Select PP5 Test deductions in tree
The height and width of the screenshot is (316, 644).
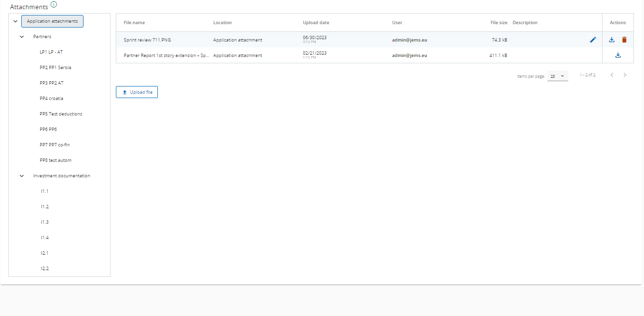click(61, 114)
